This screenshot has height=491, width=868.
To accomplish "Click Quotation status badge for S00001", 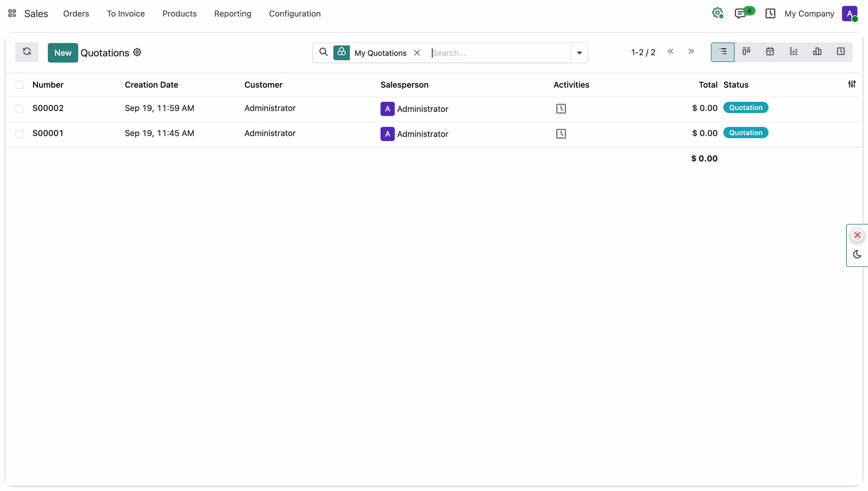I will tap(745, 133).
